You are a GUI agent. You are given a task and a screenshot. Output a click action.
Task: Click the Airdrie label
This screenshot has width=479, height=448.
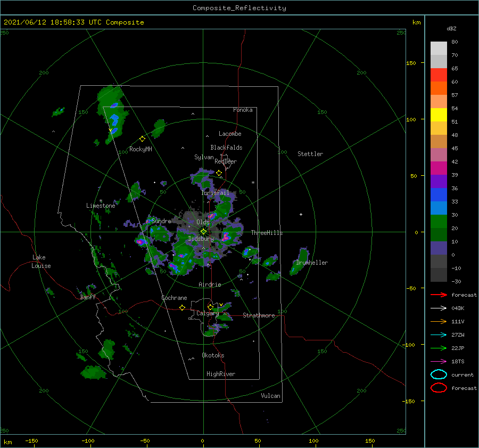point(210,284)
